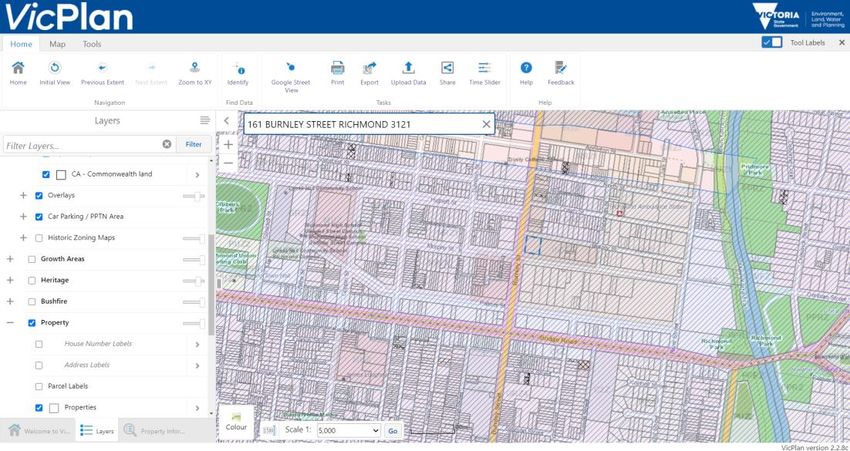Select the Layers bottom tab
The image size is (850, 451).
pos(96,431)
